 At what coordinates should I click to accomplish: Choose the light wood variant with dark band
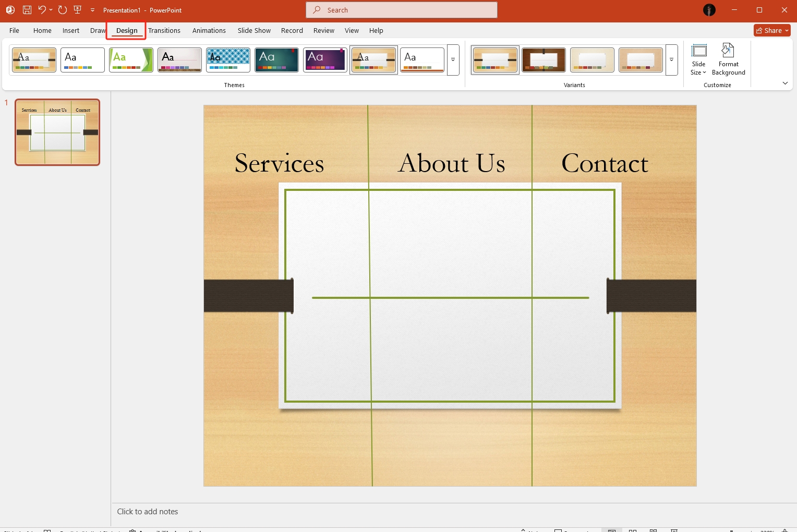(x=495, y=60)
